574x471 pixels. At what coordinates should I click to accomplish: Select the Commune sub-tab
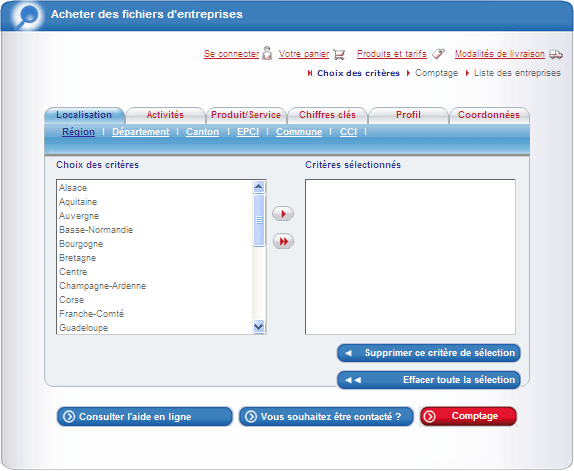tap(299, 132)
